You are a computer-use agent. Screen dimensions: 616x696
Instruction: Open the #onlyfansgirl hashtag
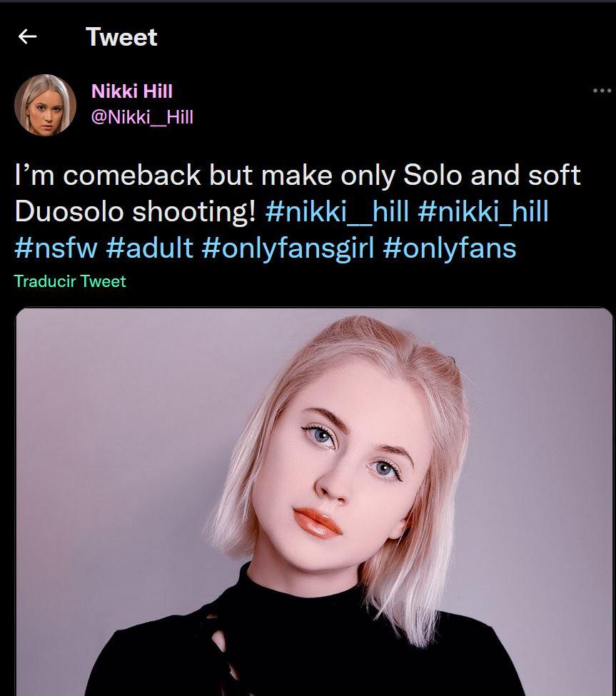(288, 248)
